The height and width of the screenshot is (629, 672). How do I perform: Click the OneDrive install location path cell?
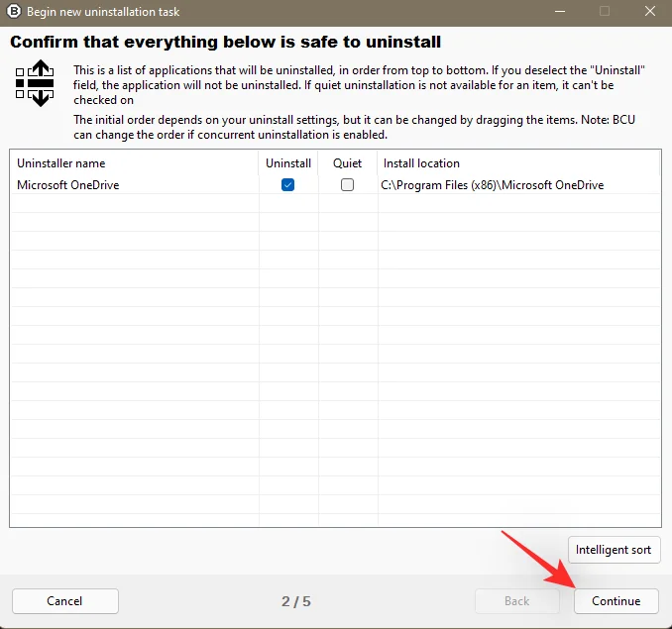[492, 185]
